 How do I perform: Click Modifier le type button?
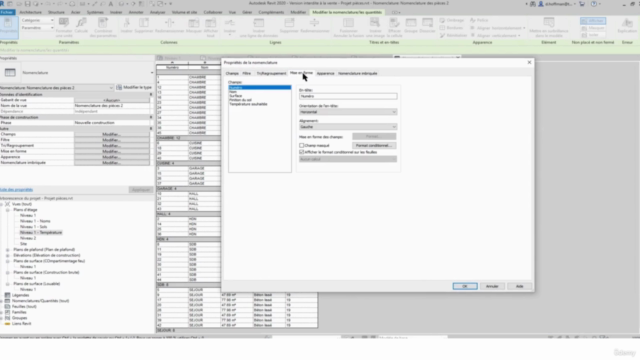pos(134,88)
